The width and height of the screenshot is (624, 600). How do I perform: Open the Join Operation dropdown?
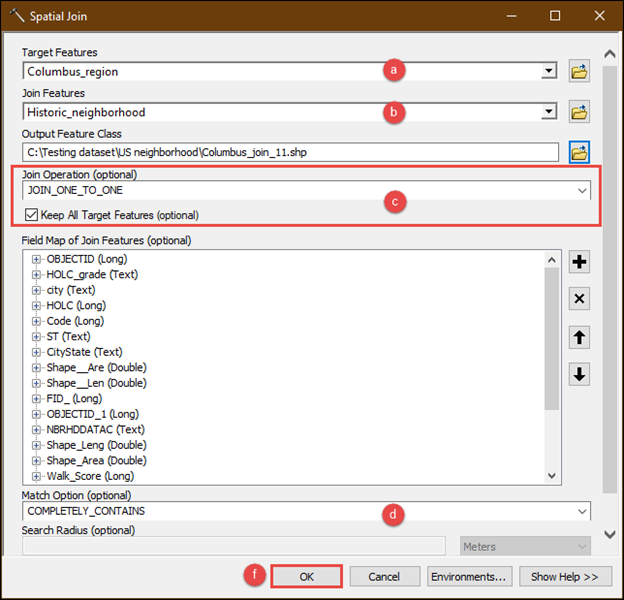coord(582,191)
